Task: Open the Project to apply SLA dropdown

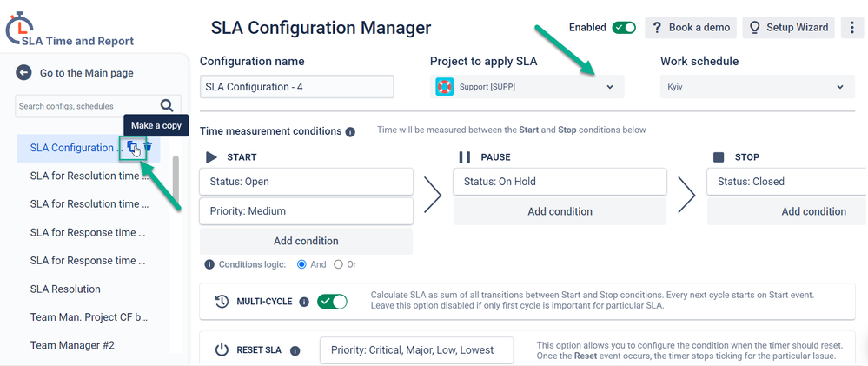Action: [x=527, y=87]
